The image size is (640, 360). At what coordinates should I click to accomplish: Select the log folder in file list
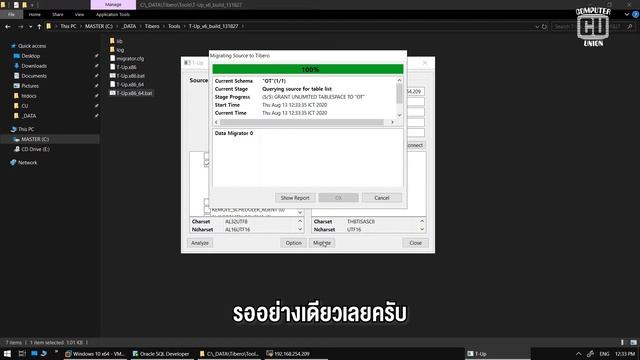pyautogui.click(x=117, y=50)
